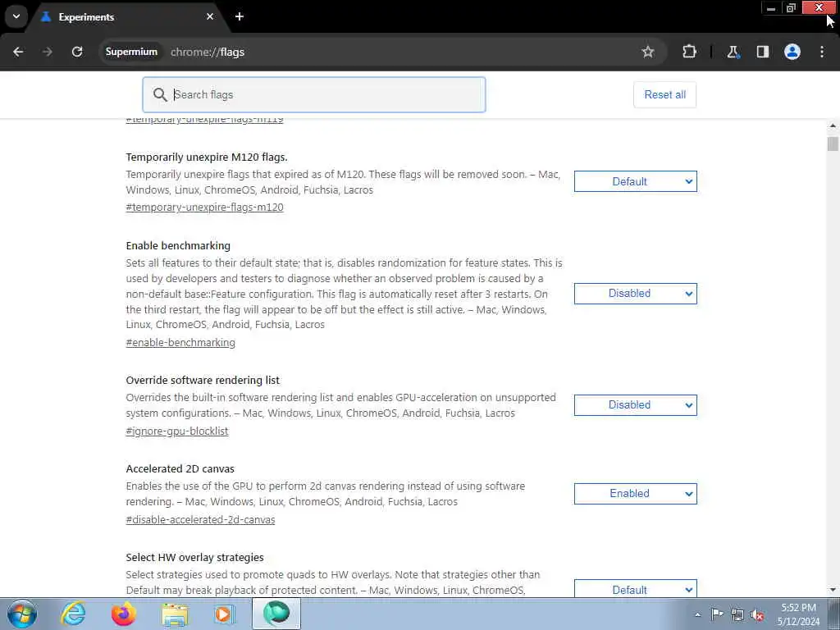This screenshot has width=840, height=630.
Task: Toggle the side panel icon
Action: (762, 52)
